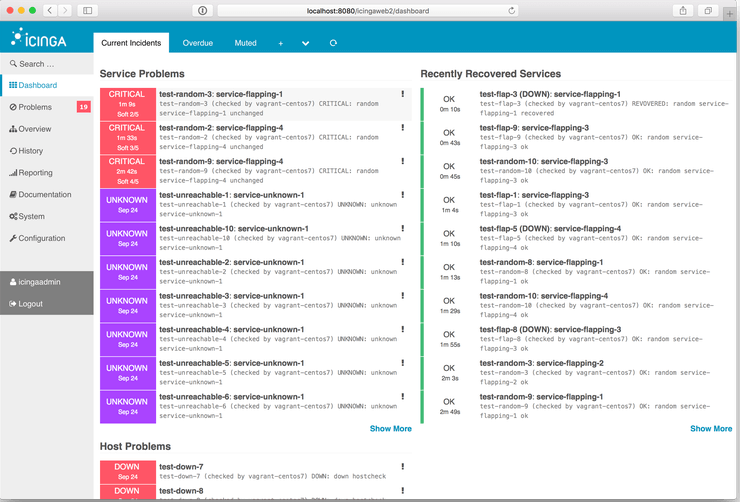The image size is (740, 502).
Task: Open test-flap-5 (DOWN): service-flapping-4
Action: click(550, 228)
